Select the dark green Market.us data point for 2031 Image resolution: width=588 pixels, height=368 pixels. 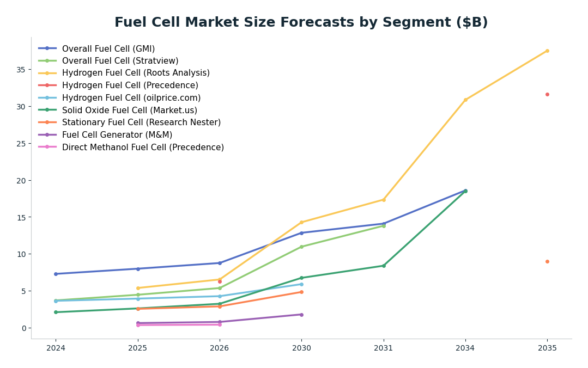pyautogui.click(x=384, y=266)
